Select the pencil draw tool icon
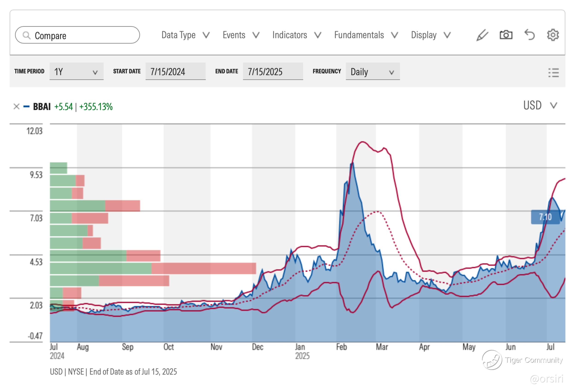This screenshot has width=575, height=392. click(x=482, y=35)
